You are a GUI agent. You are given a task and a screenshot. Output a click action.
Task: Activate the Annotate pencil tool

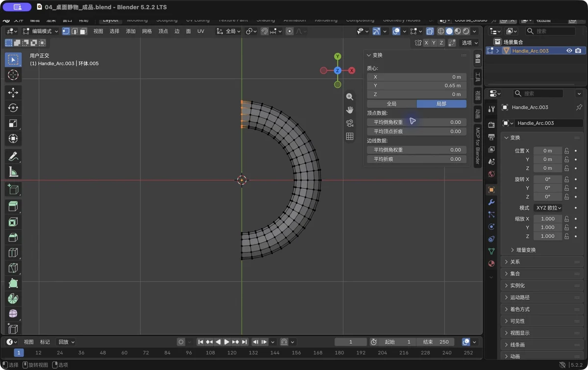[13, 156]
